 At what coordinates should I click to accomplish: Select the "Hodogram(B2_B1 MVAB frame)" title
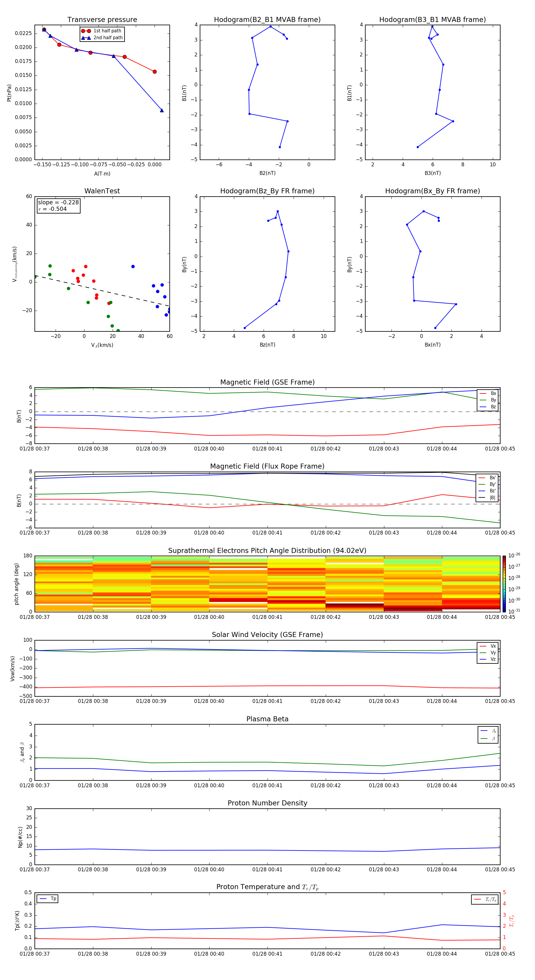(267, 20)
